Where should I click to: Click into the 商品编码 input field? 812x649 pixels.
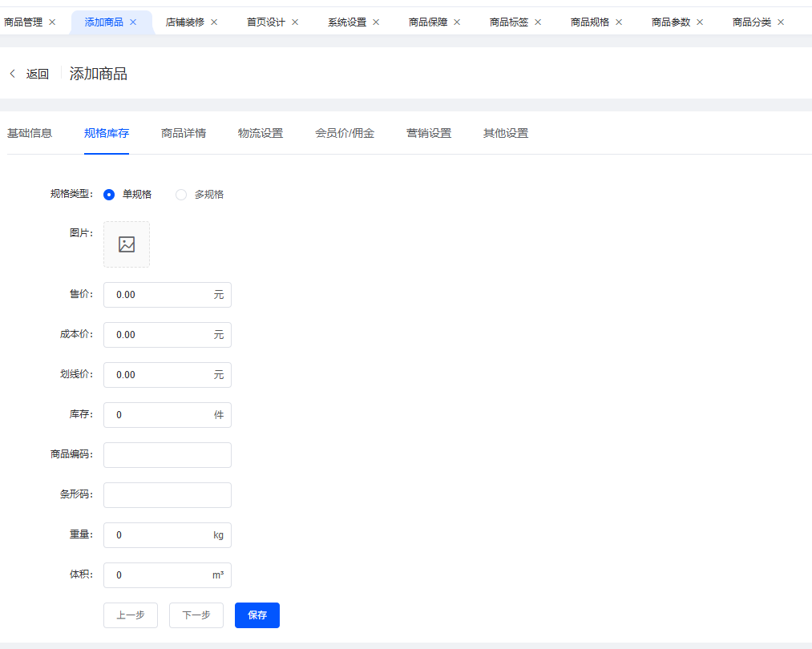coord(168,455)
